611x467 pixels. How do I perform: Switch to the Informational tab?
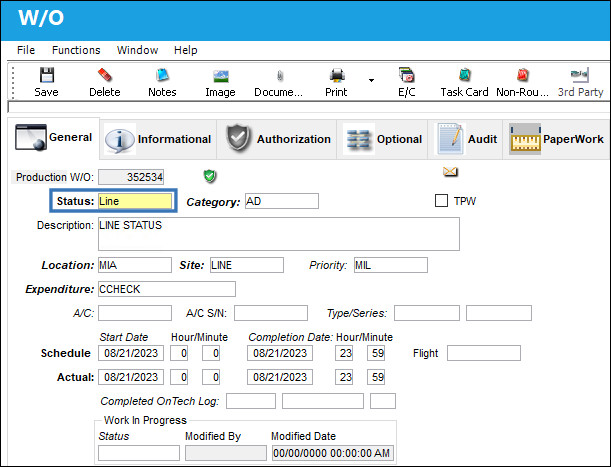coord(158,139)
